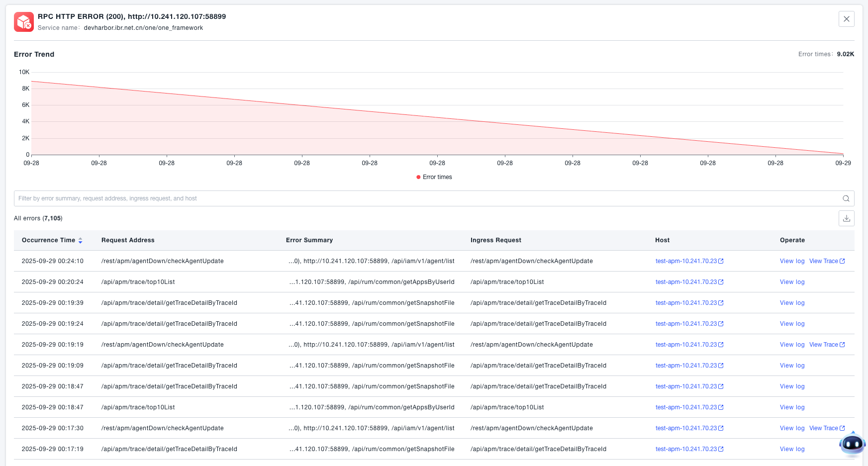Screen dimensions: 868x466
Task: Sort by Occurrence Time column arrows
Action: [x=80, y=241]
